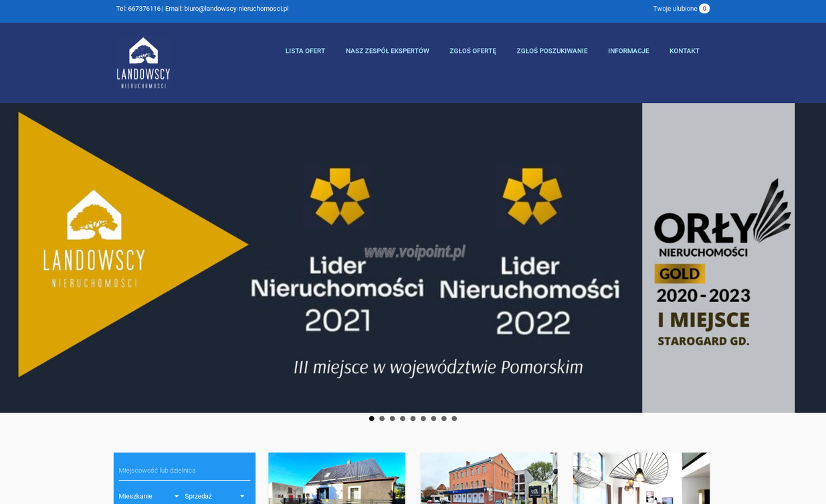Viewport: 826px width, 504px height.
Task: Expand the Sprzedaż transaction type dropdown
Action: (x=215, y=496)
